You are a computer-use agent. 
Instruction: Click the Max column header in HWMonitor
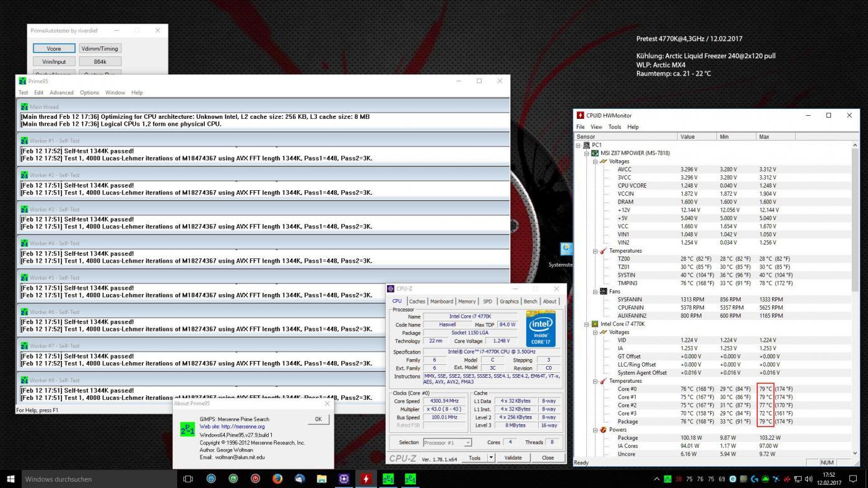coord(776,136)
